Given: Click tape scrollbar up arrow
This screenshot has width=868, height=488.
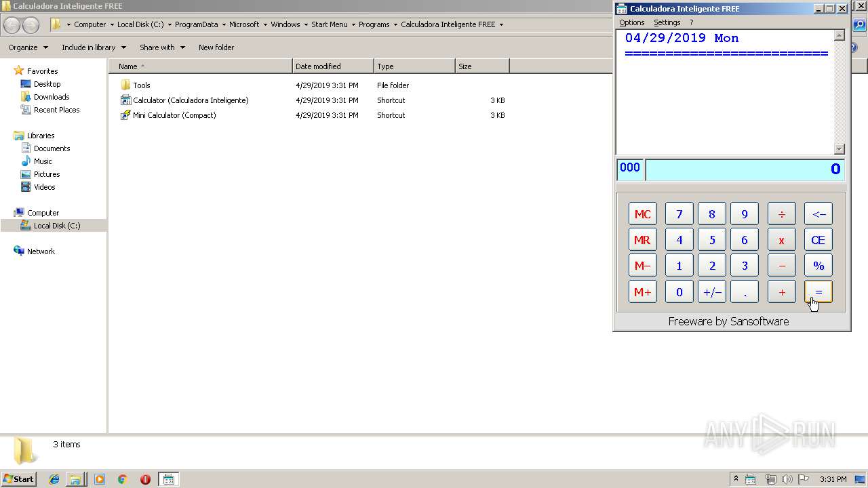Looking at the screenshot, I should 839,35.
